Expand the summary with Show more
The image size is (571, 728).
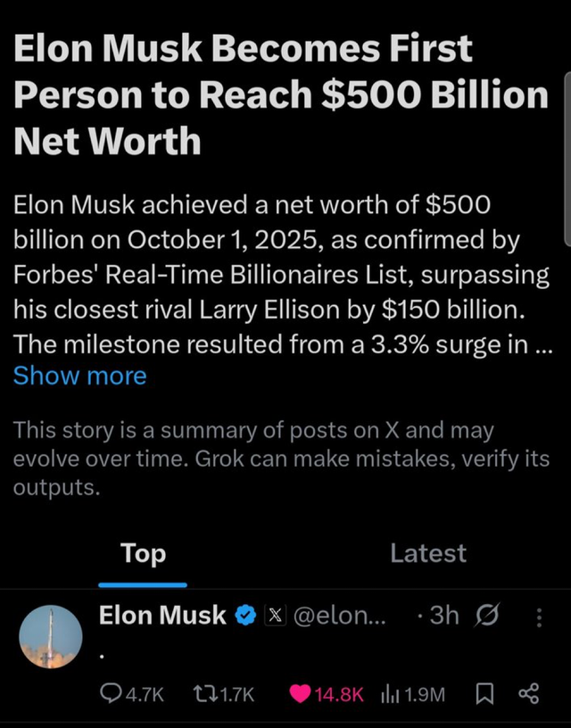pyautogui.click(x=79, y=376)
